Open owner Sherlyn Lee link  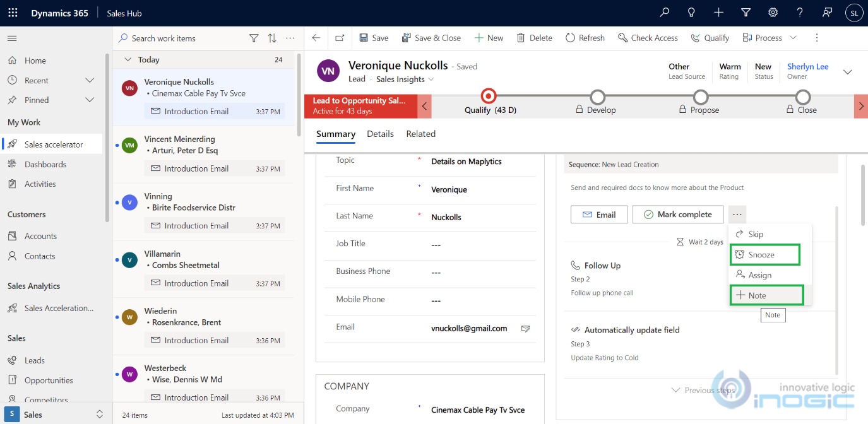click(x=808, y=66)
